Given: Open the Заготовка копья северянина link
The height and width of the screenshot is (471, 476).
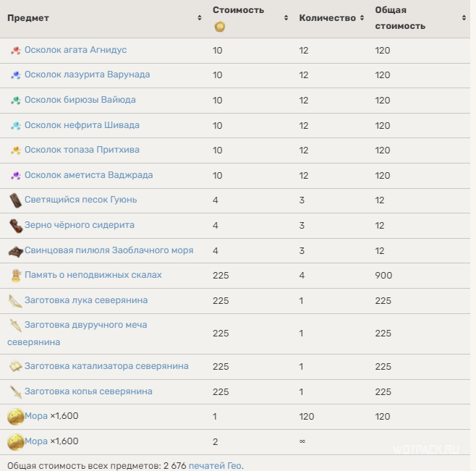Looking at the screenshot, I should point(88,391).
